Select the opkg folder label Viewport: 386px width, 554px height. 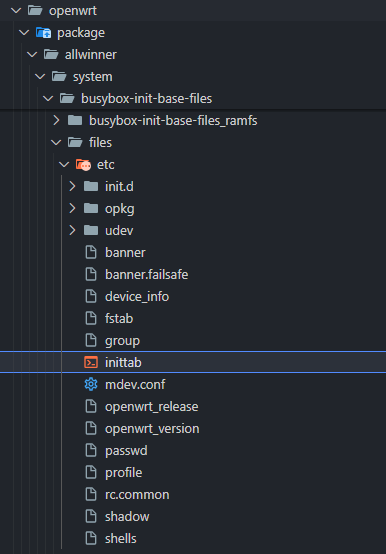pos(120,209)
